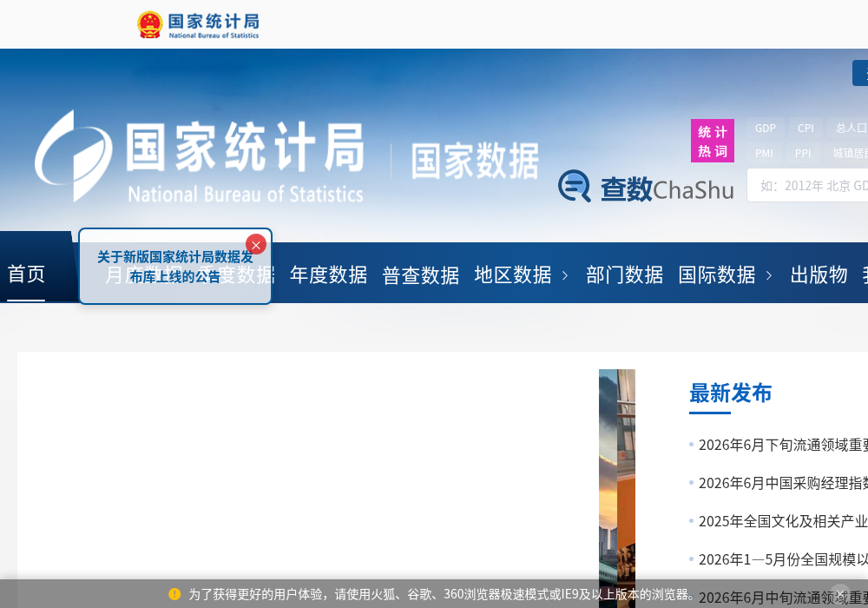The image size is (868, 608).
Task: Click the National Bureau of Statistics emblem logo
Action: [x=149, y=25]
